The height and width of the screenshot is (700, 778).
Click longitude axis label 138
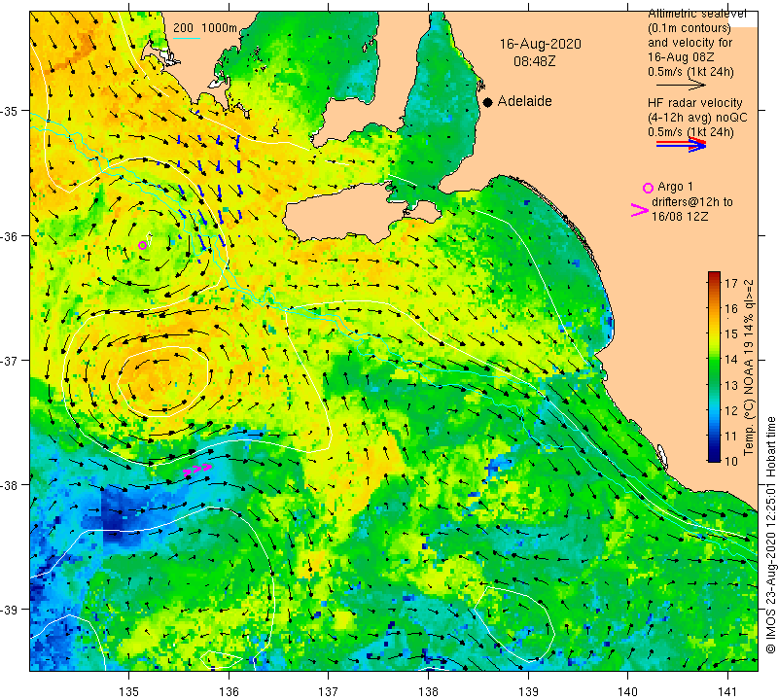coord(428,691)
